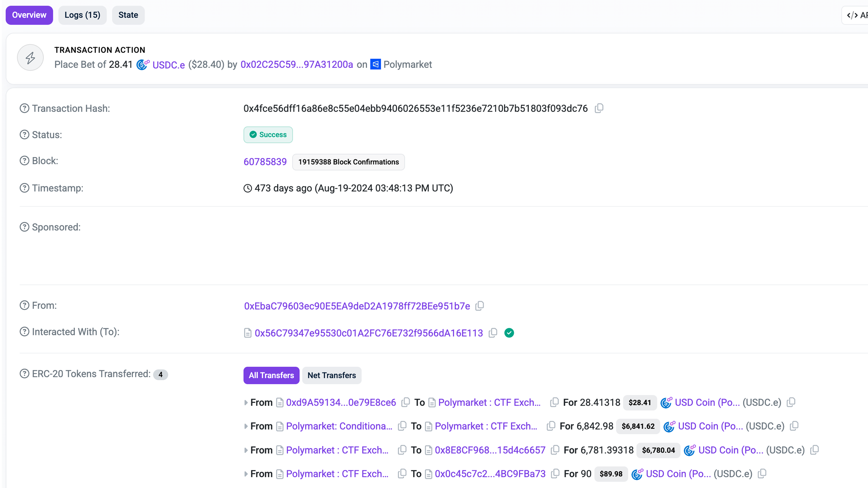The height and width of the screenshot is (488, 868).
Task: Click the lightning bolt transaction action icon
Action: coord(30,58)
